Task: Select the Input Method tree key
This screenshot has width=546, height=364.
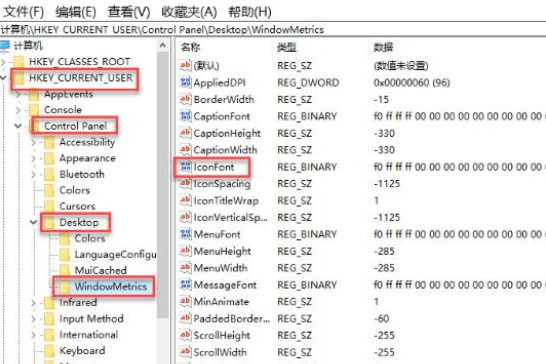Action: (91, 319)
